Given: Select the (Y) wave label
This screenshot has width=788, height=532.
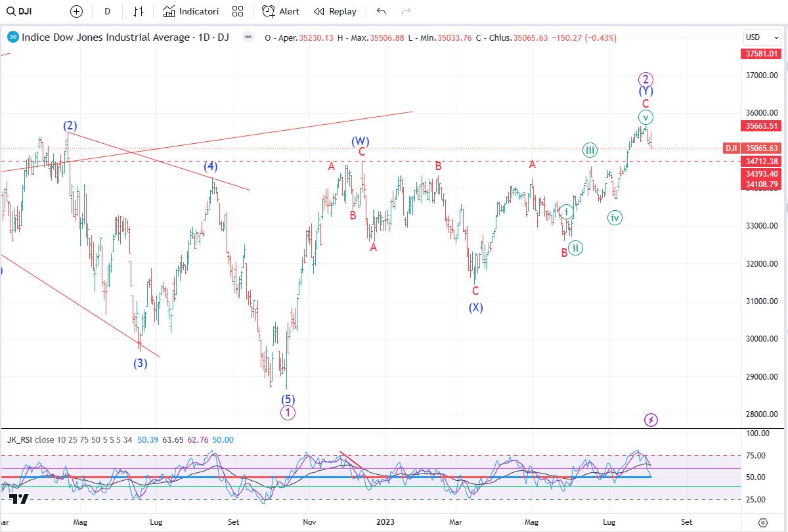Looking at the screenshot, I should click(646, 91).
